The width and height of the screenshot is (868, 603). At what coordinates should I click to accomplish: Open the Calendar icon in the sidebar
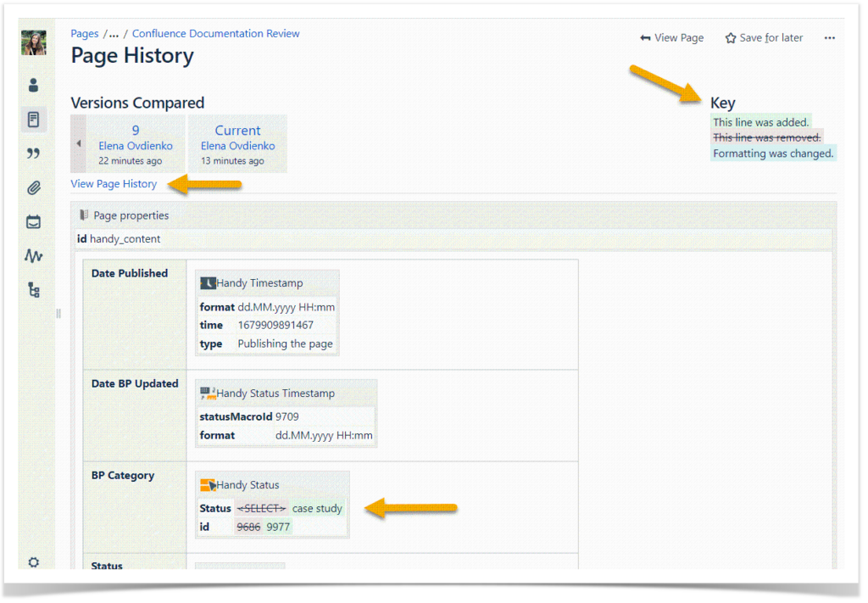[x=33, y=221]
